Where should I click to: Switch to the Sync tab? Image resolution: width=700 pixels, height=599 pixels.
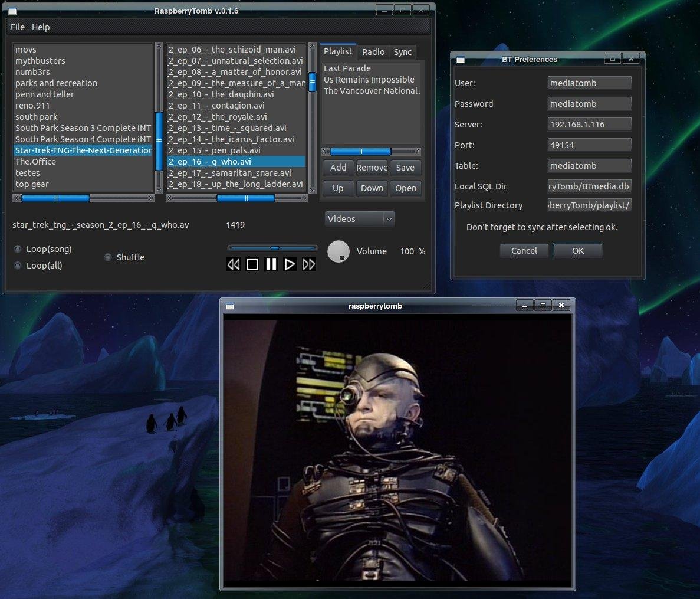(403, 52)
